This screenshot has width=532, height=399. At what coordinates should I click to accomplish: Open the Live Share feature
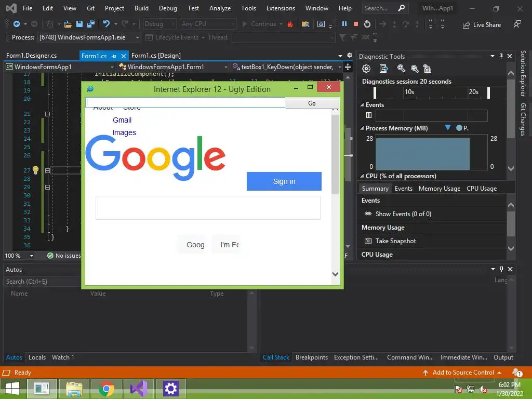482,25
